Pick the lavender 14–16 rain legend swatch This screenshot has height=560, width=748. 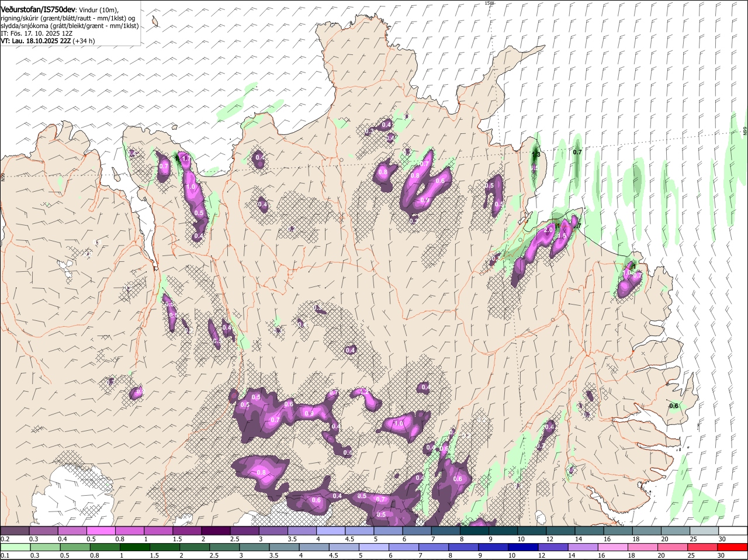tap(584, 547)
